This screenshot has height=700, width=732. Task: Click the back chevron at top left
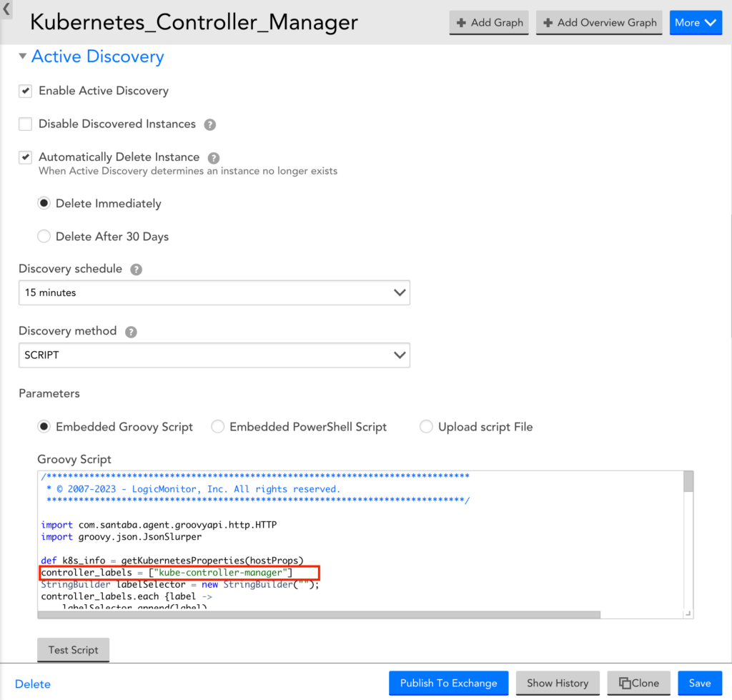click(x=6, y=9)
